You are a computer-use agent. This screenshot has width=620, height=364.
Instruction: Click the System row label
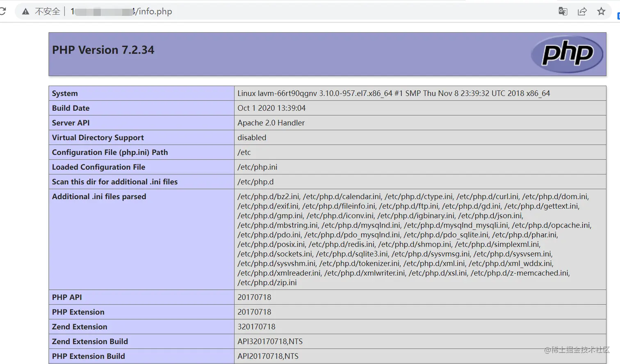coord(65,93)
